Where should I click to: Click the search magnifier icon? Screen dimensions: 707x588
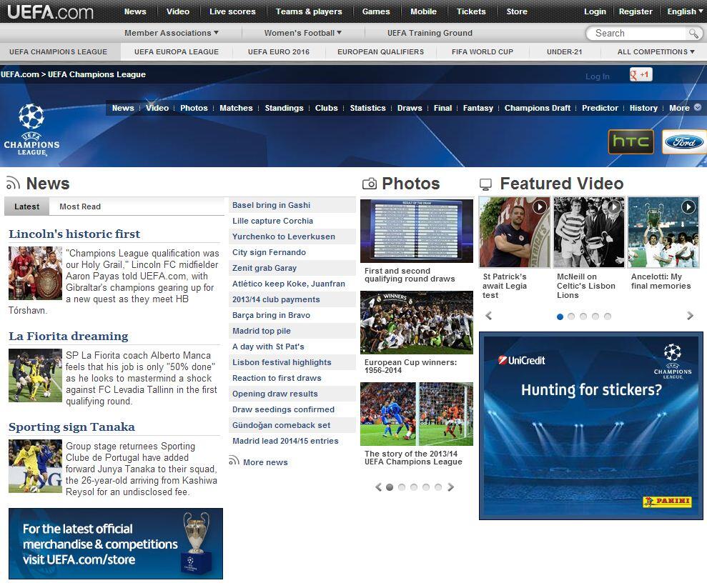coord(693,34)
